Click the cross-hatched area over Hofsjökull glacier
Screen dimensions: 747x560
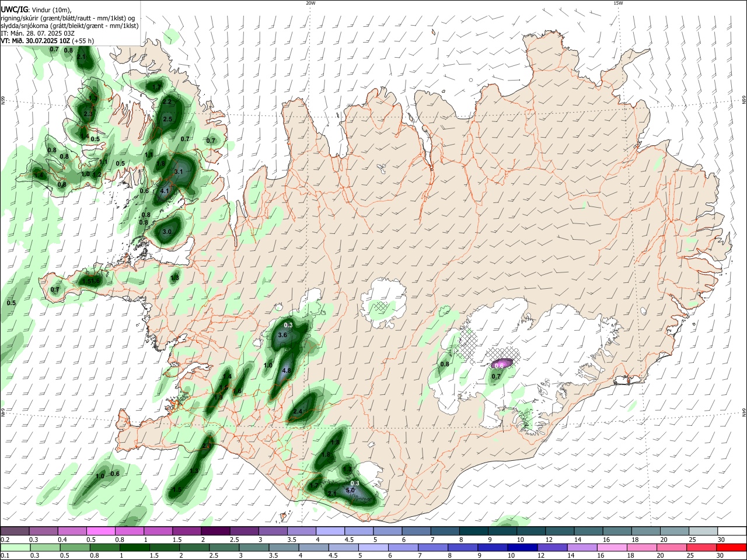[382, 306]
